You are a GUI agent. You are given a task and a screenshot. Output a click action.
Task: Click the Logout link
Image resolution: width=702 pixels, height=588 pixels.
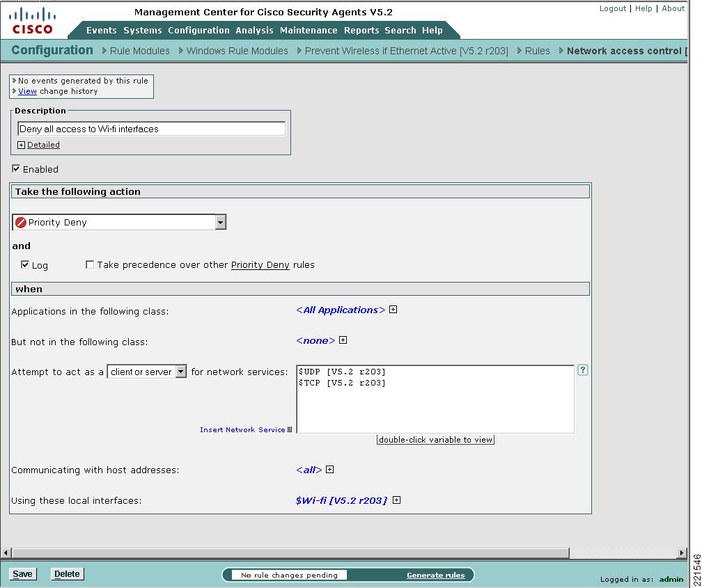point(612,8)
